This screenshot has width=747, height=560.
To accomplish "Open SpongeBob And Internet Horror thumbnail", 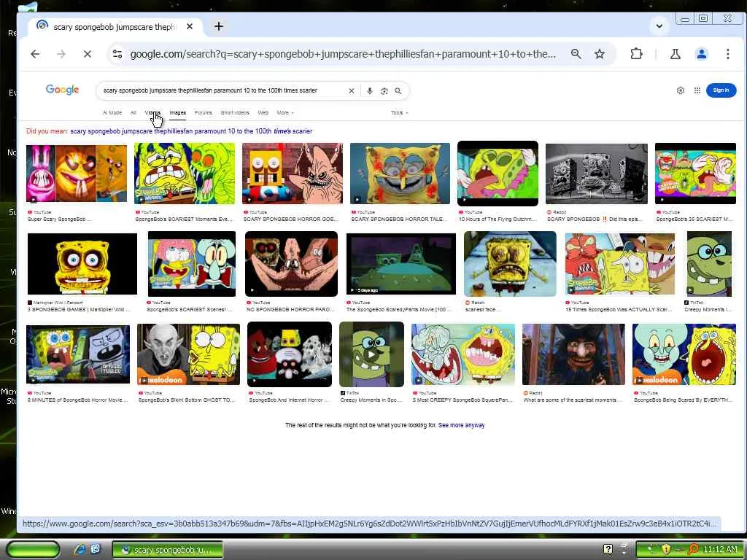I will 289,354.
